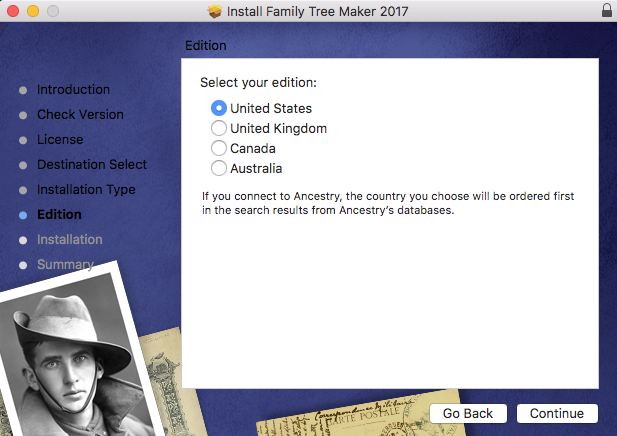Click the Destination Select step
The width and height of the screenshot is (617, 436).
(92, 164)
